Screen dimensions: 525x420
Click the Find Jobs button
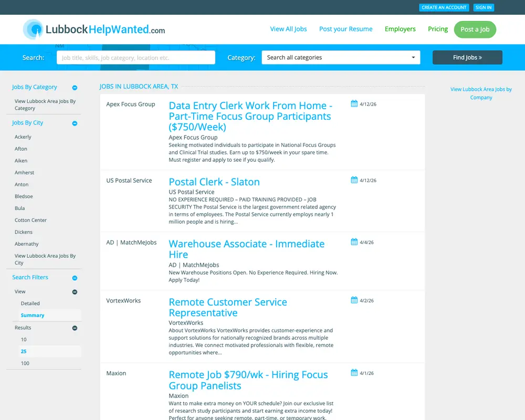tap(467, 57)
